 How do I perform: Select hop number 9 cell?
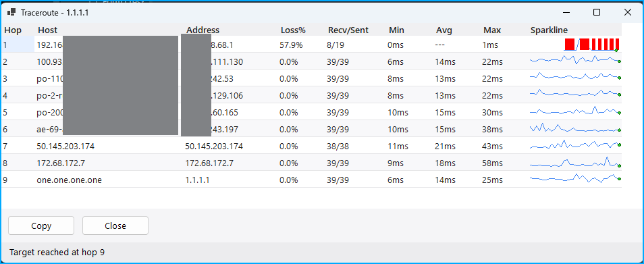18,180
